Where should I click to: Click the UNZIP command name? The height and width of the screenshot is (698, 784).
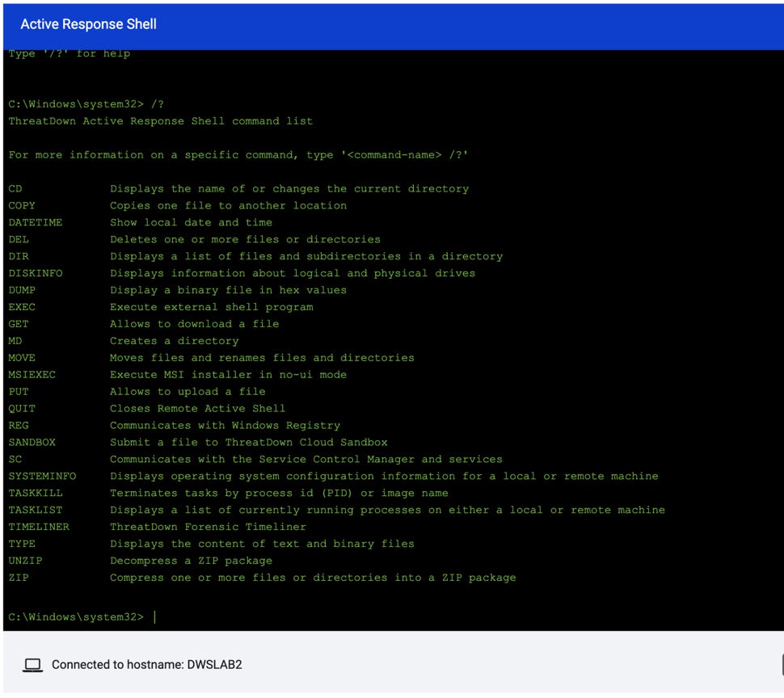point(25,561)
